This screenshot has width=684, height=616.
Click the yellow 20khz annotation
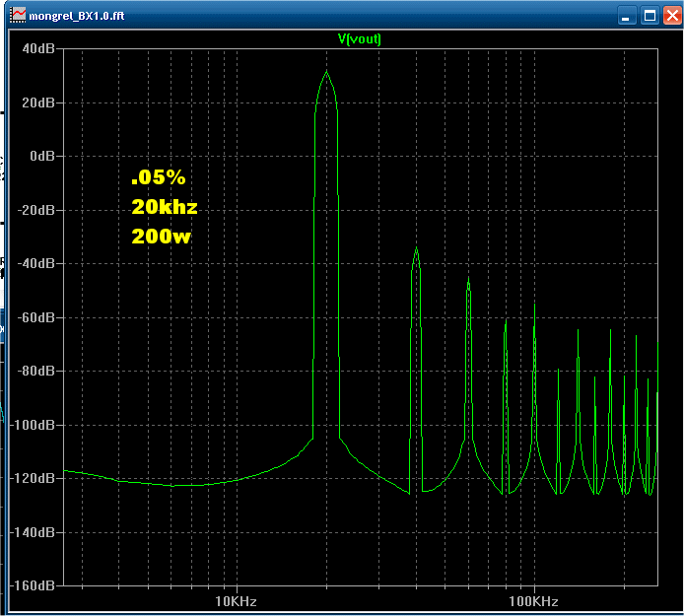click(x=165, y=206)
